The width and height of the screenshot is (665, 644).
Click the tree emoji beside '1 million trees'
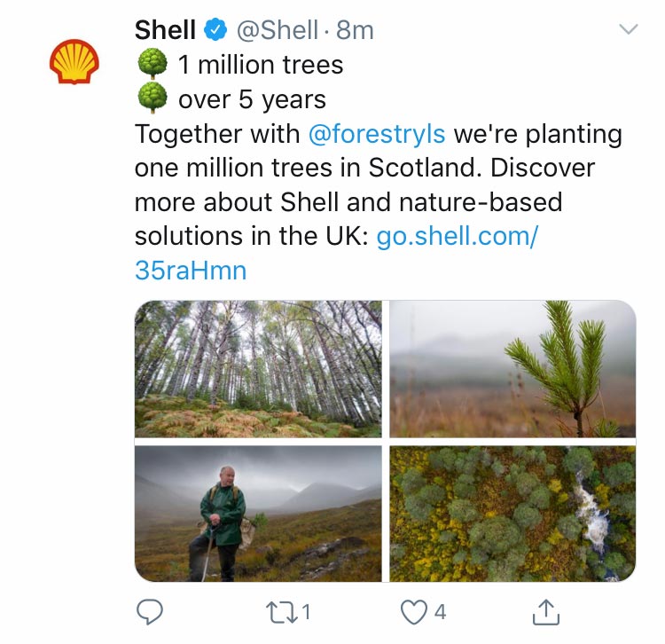pyautogui.click(x=153, y=64)
